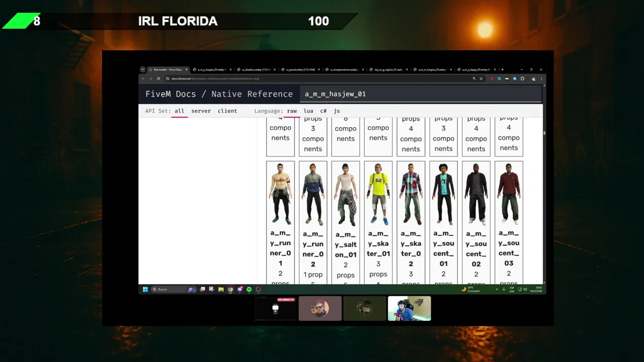
Task: Click the a_m_y_soucent_02 ped image
Action: [x=476, y=194]
